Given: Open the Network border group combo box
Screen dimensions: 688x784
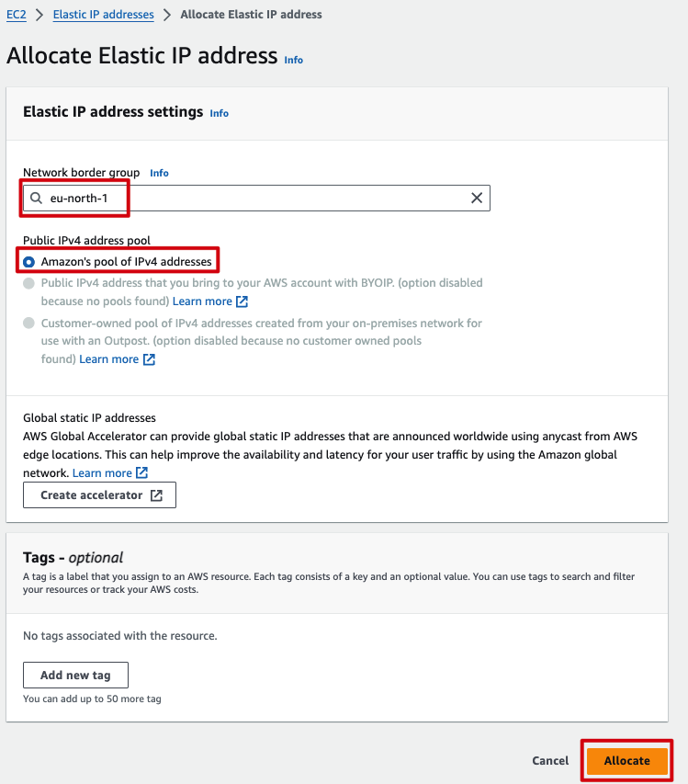Looking at the screenshot, I should (257, 199).
